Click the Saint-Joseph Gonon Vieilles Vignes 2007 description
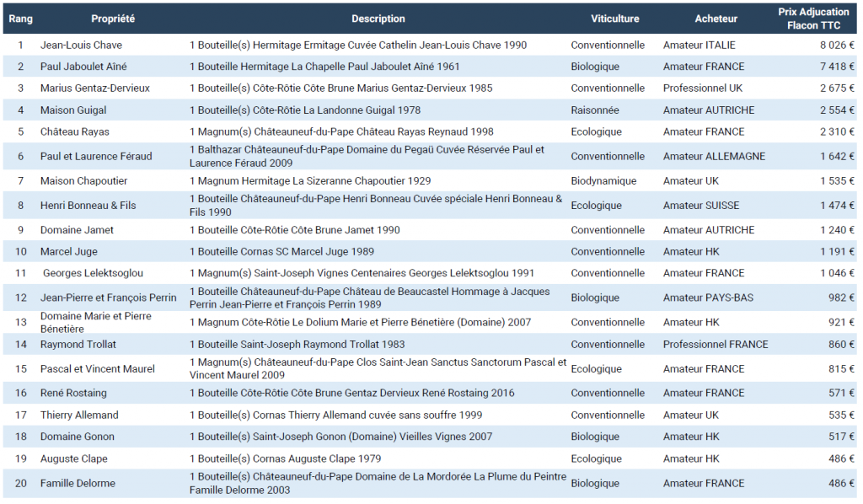 [x=340, y=437]
